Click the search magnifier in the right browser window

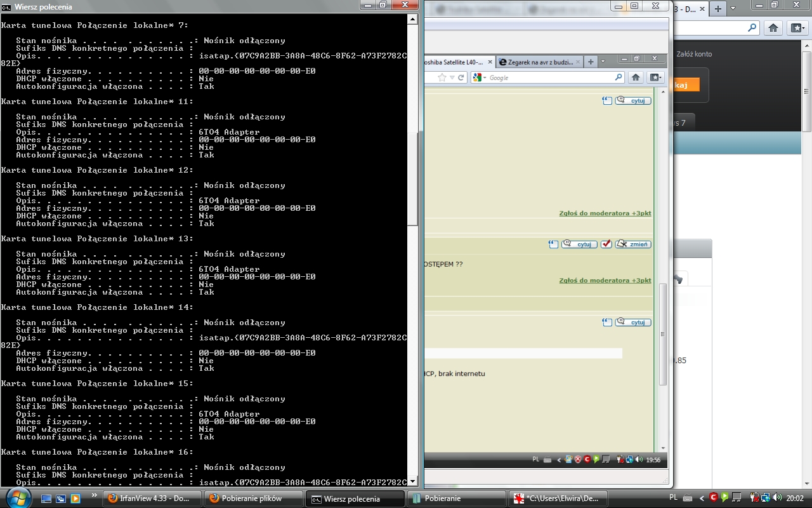click(x=752, y=28)
